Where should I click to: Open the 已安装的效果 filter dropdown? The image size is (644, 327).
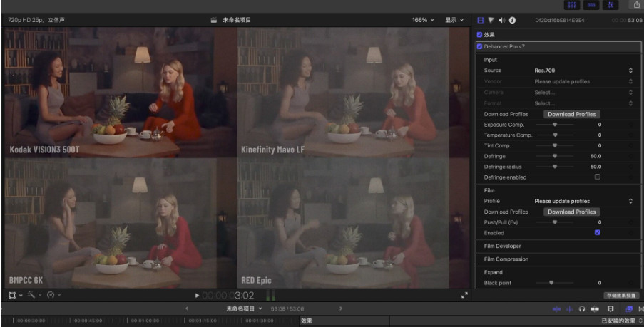pyautogui.click(x=622, y=321)
